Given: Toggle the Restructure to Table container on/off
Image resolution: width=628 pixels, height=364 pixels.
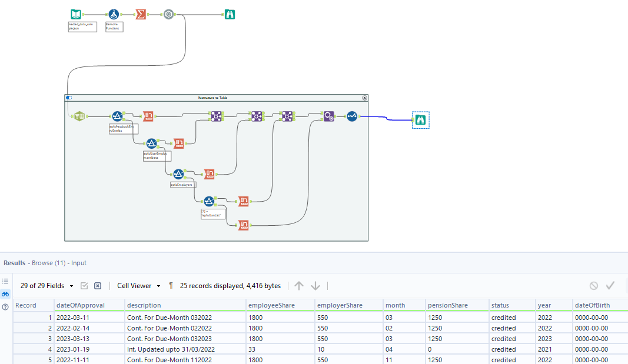Looking at the screenshot, I should 69,98.
